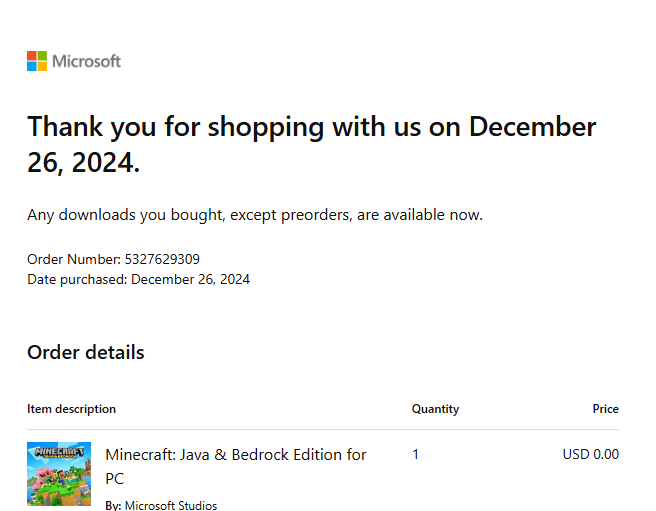Click order number 5327629309
Screen dimensions: 656x511
point(162,259)
